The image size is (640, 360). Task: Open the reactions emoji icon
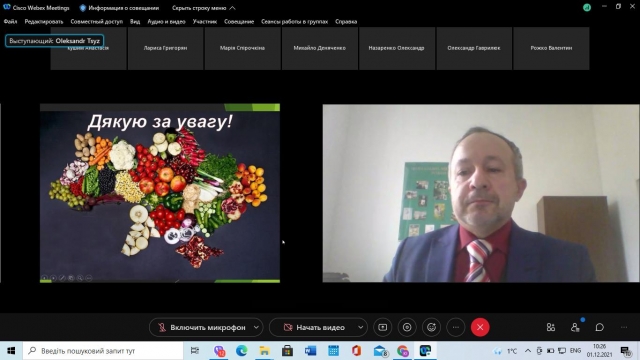[x=431, y=327]
